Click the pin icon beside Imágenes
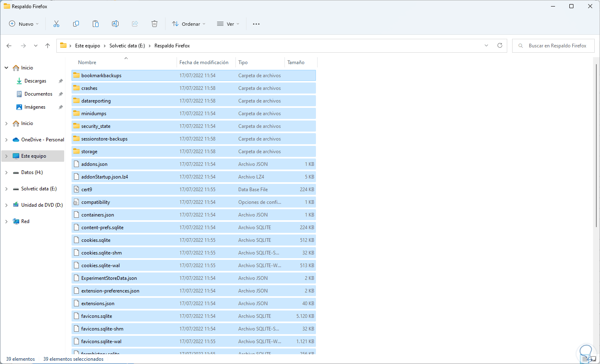 coord(61,107)
